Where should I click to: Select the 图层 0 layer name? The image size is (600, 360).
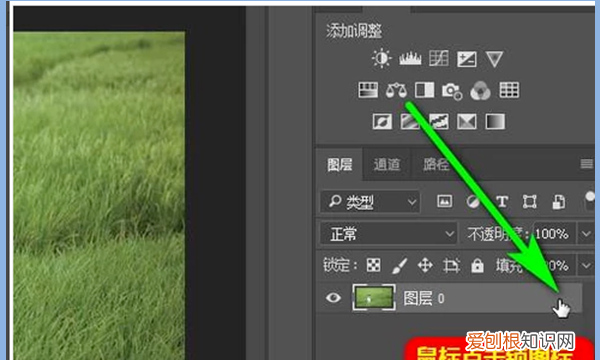click(x=424, y=298)
